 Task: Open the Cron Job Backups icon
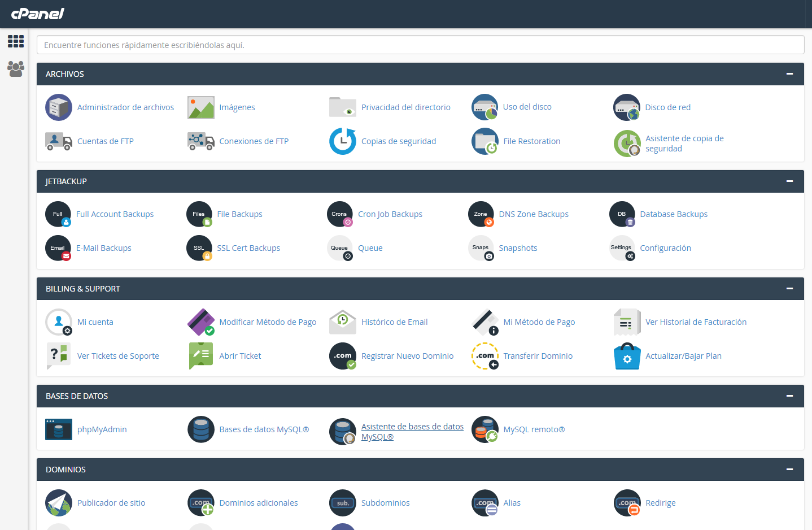(x=340, y=215)
